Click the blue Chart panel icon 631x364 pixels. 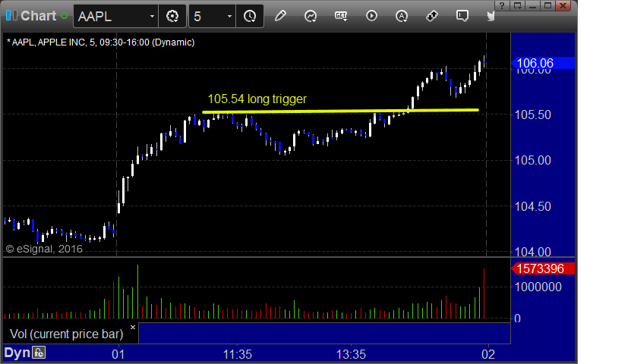11,16
